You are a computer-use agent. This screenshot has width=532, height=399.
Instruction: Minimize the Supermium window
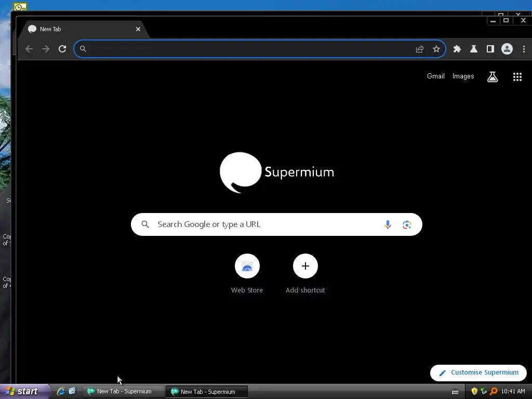(493, 21)
